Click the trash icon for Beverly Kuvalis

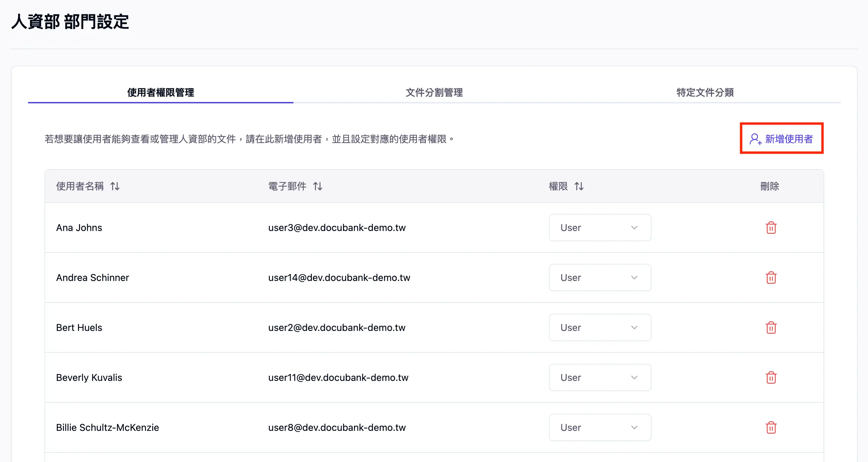[771, 377]
